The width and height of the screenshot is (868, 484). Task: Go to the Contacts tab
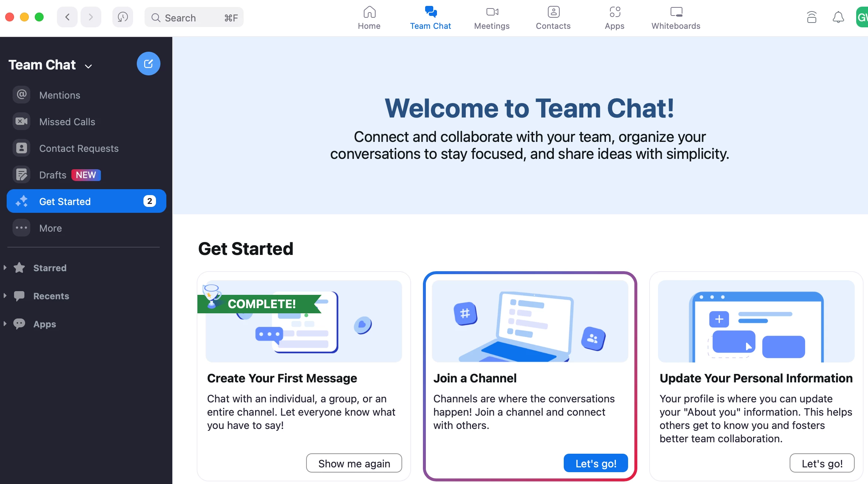[x=553, y=18]
